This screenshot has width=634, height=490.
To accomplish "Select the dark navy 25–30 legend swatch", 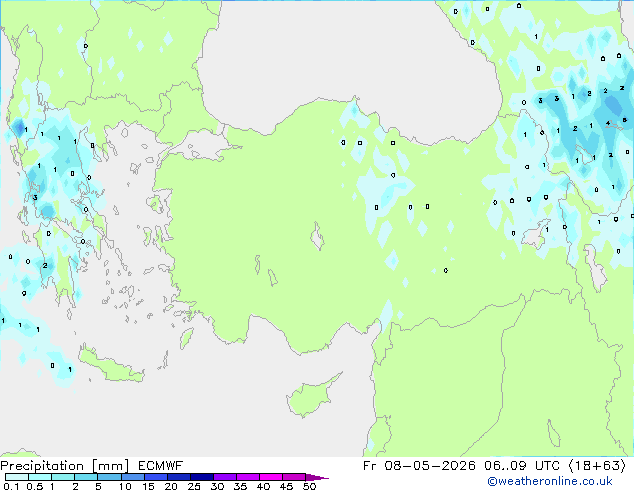I will [201, 477].
